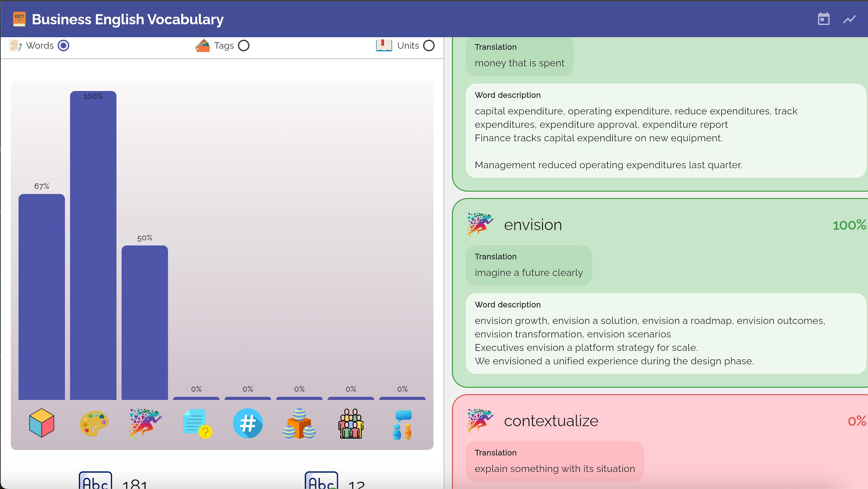Click the Units label text

408,46
